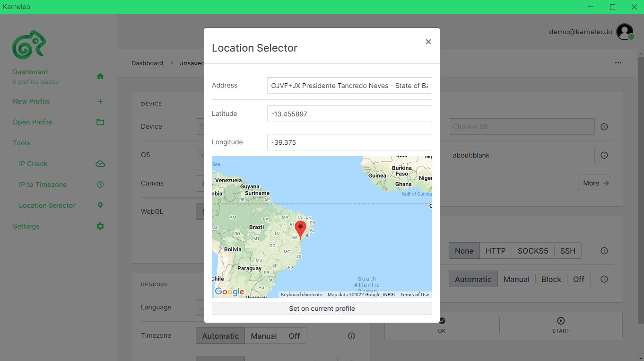Open the three-dot options menu
This screenshot has height=361, width=644.
click(618, 62)
